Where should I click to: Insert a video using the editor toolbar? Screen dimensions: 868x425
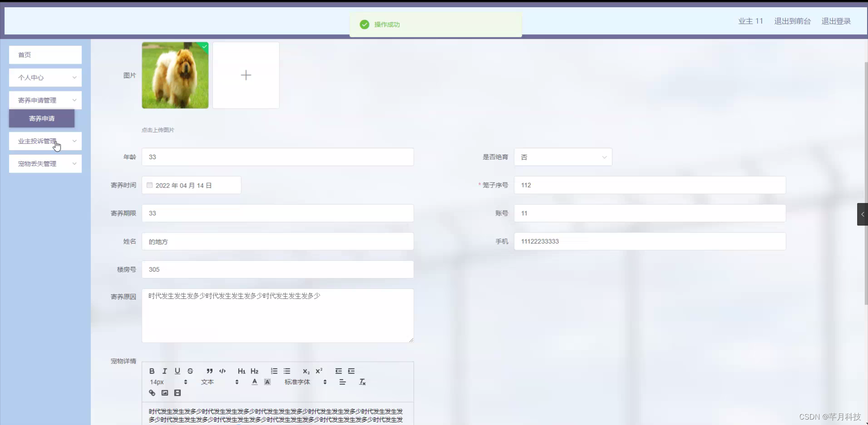[x=177, y=393]
